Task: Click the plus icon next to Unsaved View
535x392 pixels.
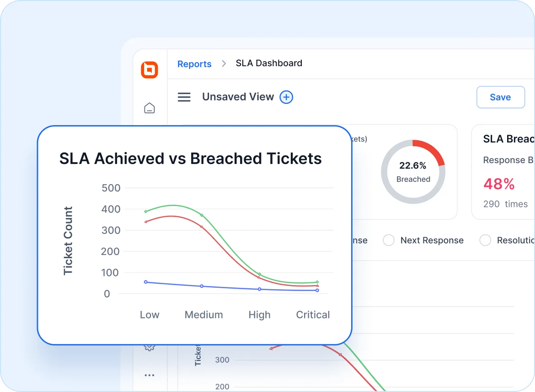Action: (286, 97)
